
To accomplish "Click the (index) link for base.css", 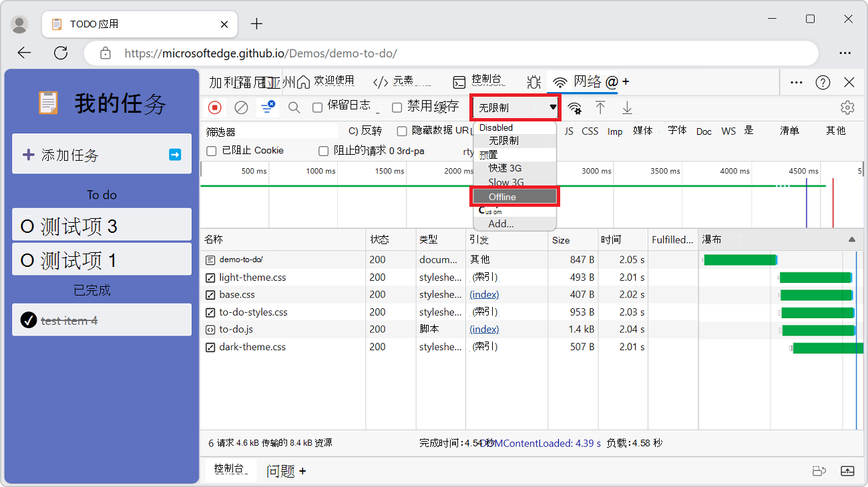I will click(x=484, y=295).
